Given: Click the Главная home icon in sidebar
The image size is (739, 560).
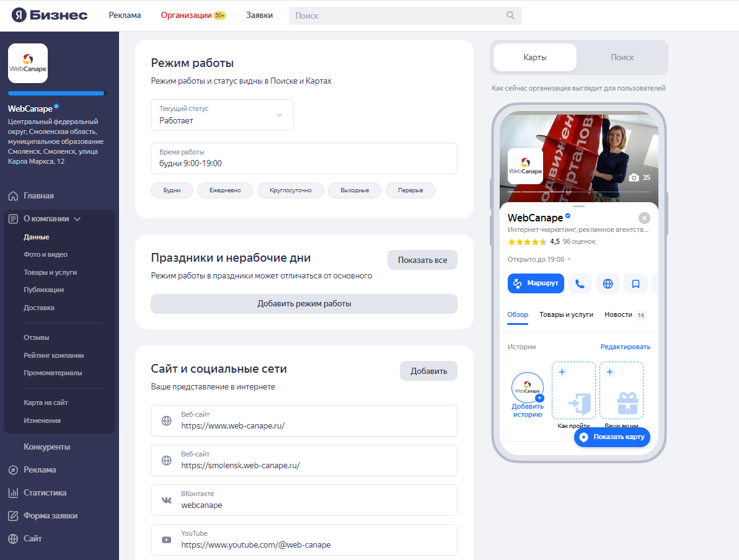Looking at the screenshot, I should [x=13, y=195].
